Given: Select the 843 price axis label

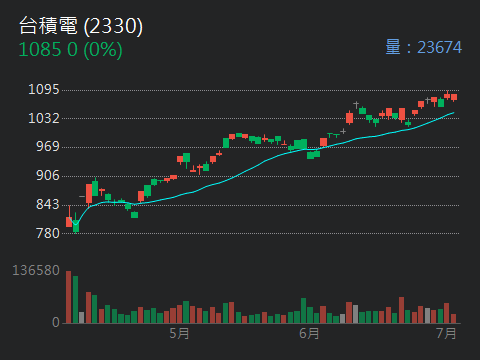Looking at the screenshot, I should pos(48,205).
